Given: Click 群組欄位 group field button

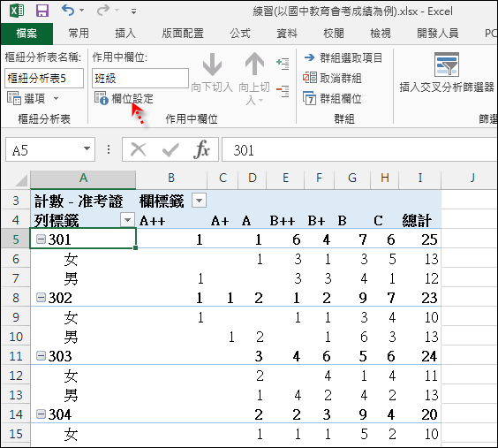Looking at the screenshot, I should (332, 98).
